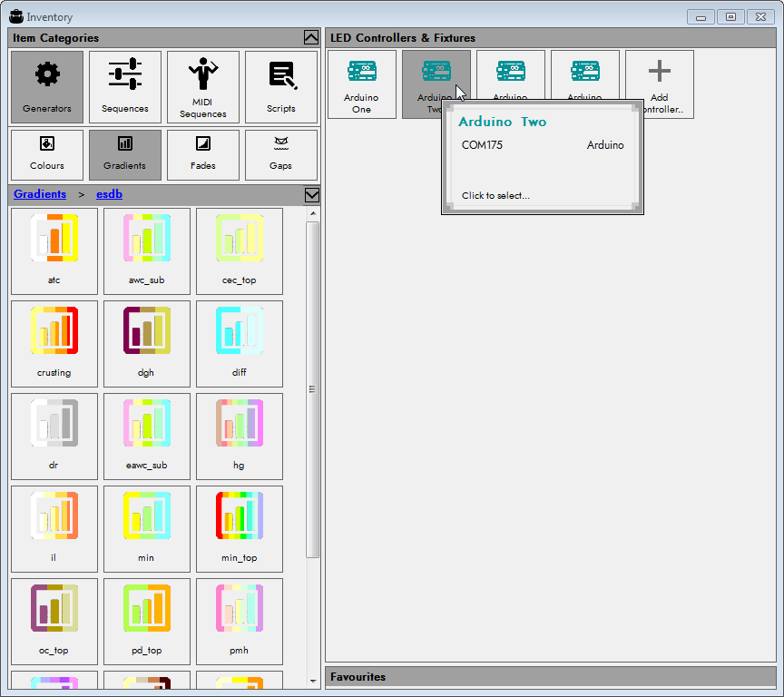The image size is (784, 697).
Task: Follow the Gradients breadcrumb link
Action: point(40,194)
